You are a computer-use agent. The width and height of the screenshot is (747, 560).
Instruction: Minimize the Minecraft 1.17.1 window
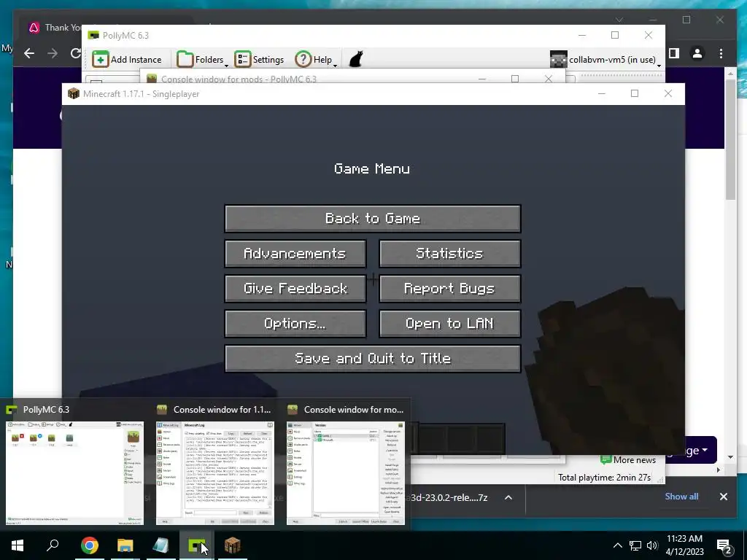tap(602, 93)
